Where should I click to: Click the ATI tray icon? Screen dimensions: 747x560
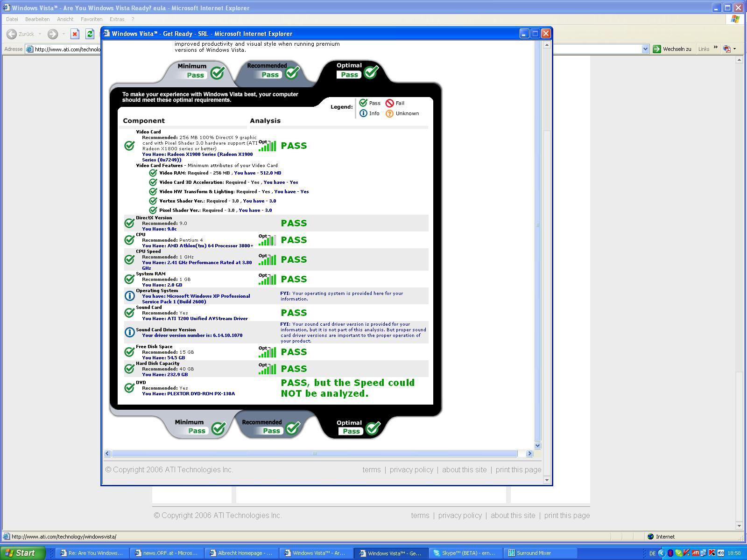coord(695,553)
